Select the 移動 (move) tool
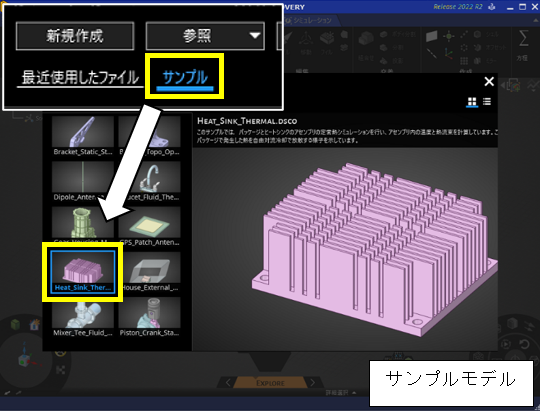The height and width of the screenshot is (411, 540). (x=305, y=42)
